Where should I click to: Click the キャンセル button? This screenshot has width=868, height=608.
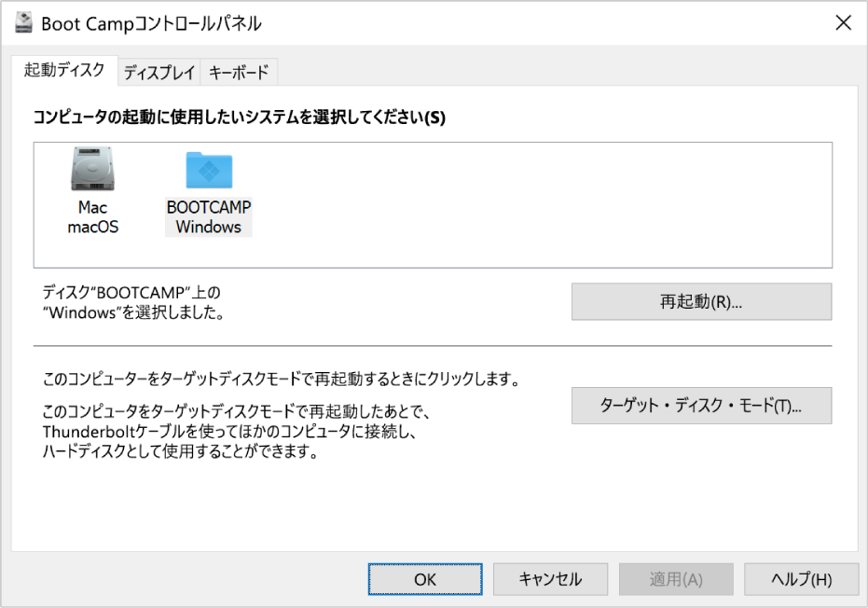tap(550, 579)
